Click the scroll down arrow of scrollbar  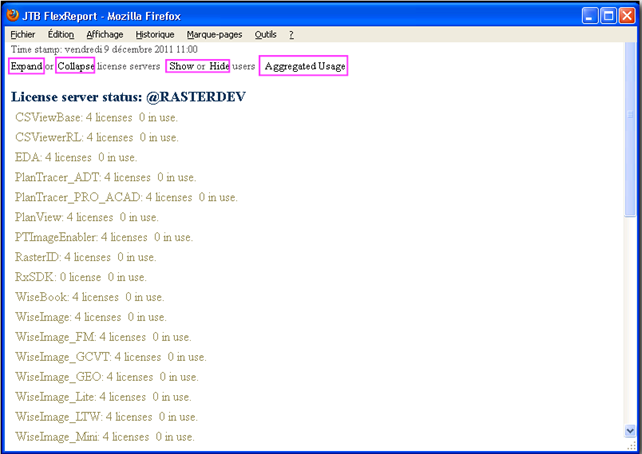630,431
